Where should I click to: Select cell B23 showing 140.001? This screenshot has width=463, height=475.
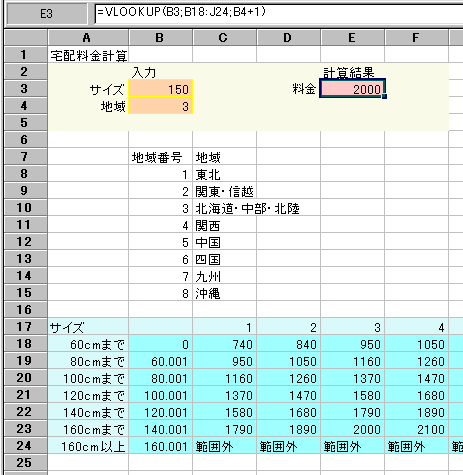point(160,429)
